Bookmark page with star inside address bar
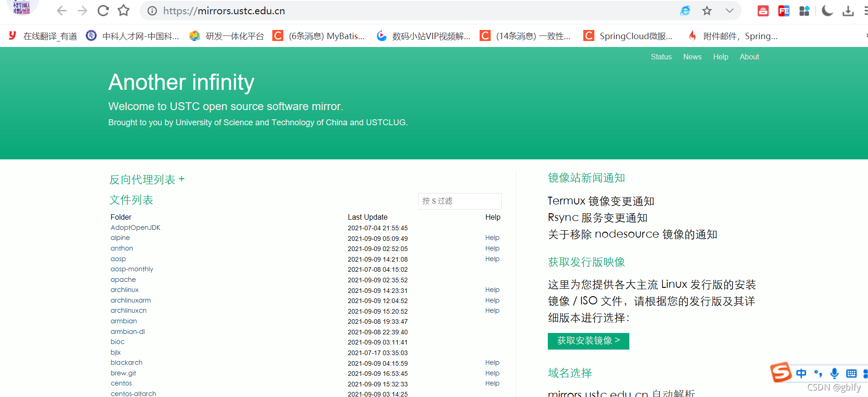The width and height of the screenshot is (868, 397). click(x=707, y=11)
